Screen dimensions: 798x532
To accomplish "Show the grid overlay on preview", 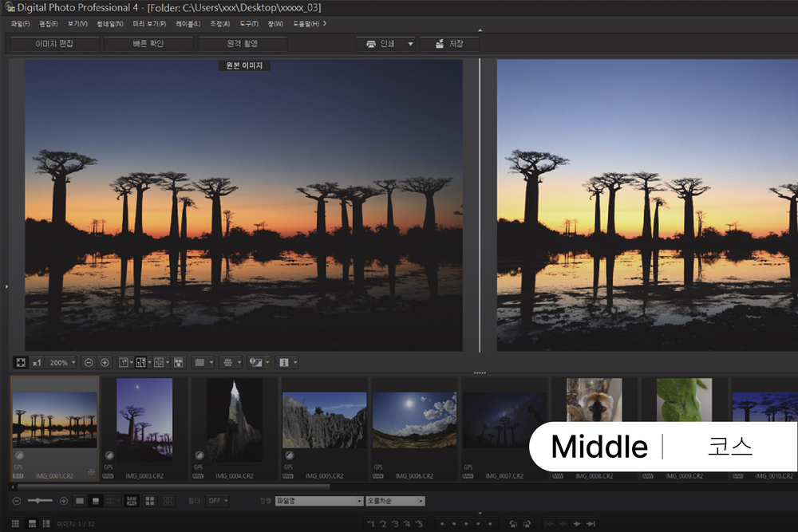I will tap(200, 363).
